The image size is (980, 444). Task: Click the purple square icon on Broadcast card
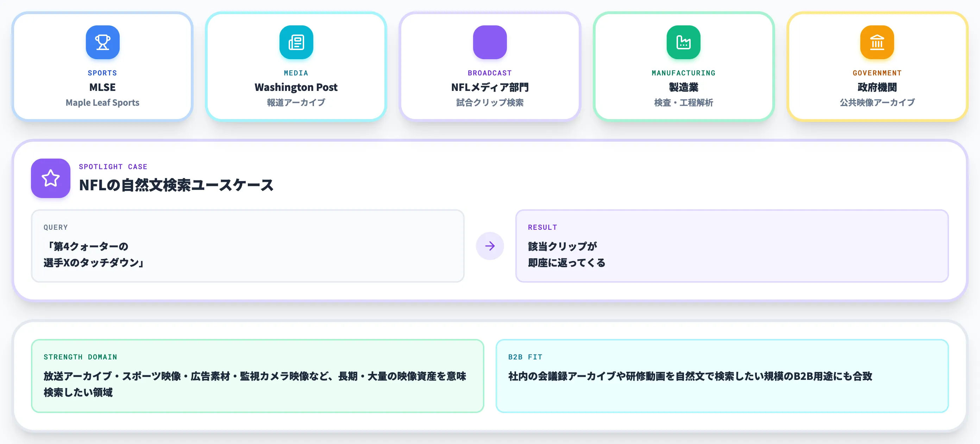pos(490,42)
